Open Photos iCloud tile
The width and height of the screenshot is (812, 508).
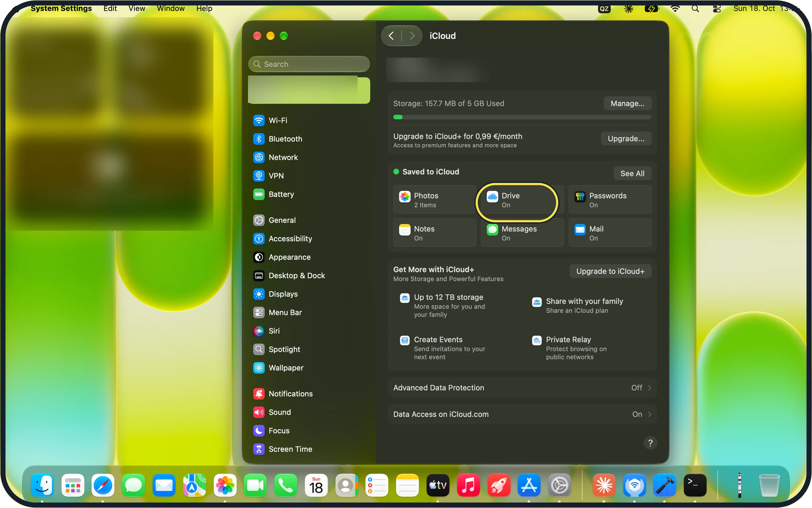click(434, 200)
